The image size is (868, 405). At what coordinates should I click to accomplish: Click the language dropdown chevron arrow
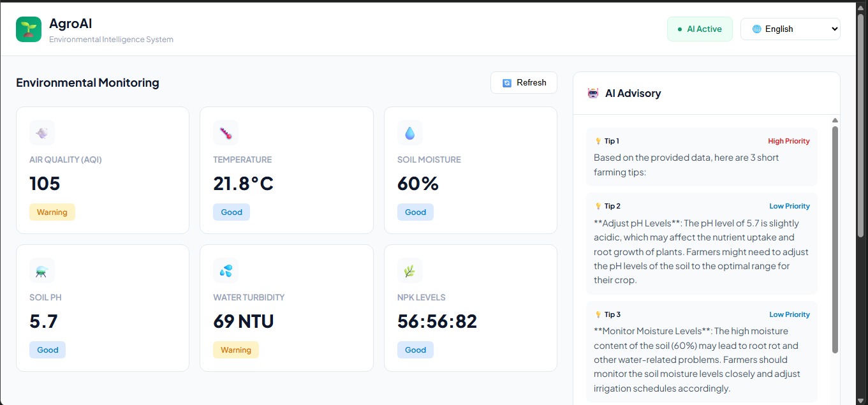click(x=834, y=29)
